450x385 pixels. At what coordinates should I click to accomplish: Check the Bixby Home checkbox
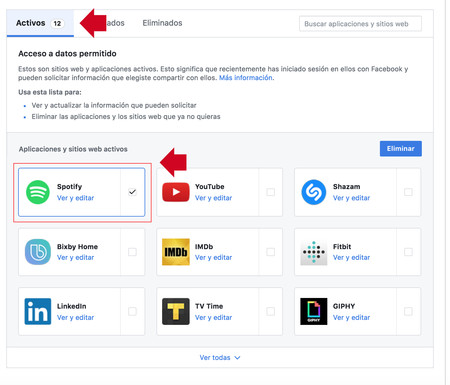(132, 252)
